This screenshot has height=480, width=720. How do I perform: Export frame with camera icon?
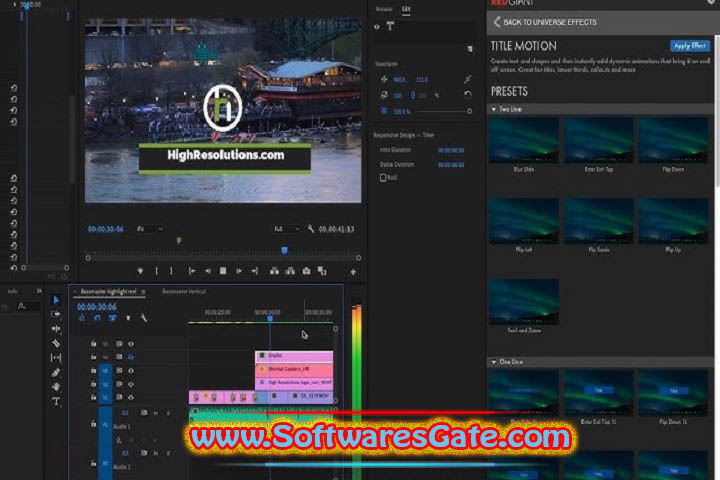[306, 271]
